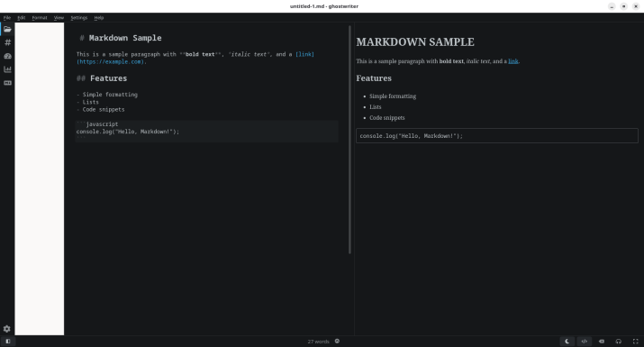Click 'Code snippets' bullet in preview
The image size is (644, 347).
point(387,117)
